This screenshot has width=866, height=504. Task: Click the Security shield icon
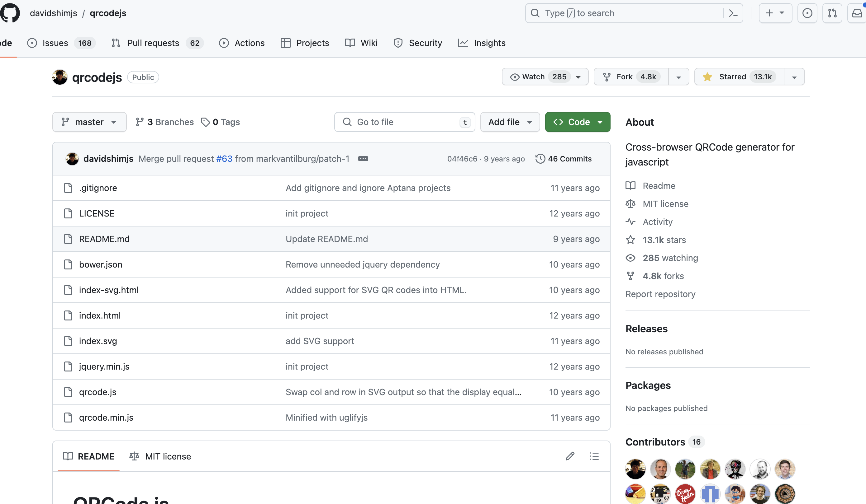(x=397, y=43)
